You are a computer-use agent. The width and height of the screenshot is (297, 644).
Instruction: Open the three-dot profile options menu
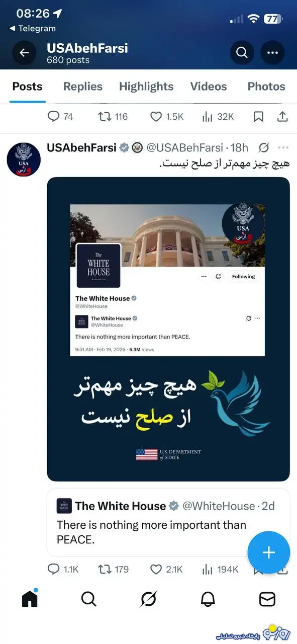click(272, 53)
